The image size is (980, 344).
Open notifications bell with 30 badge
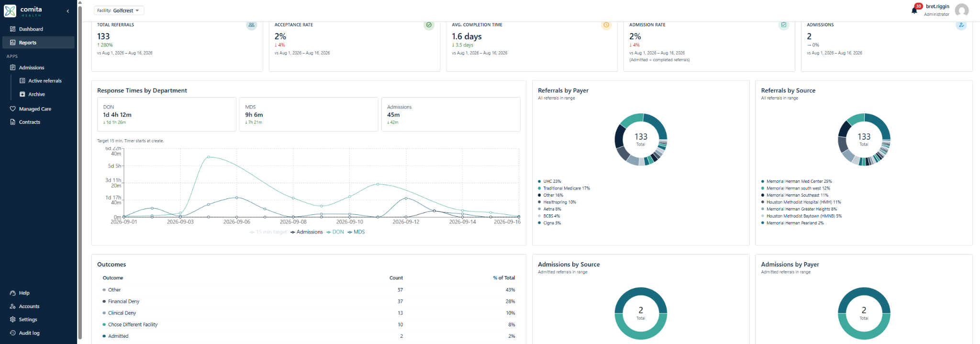914,10
